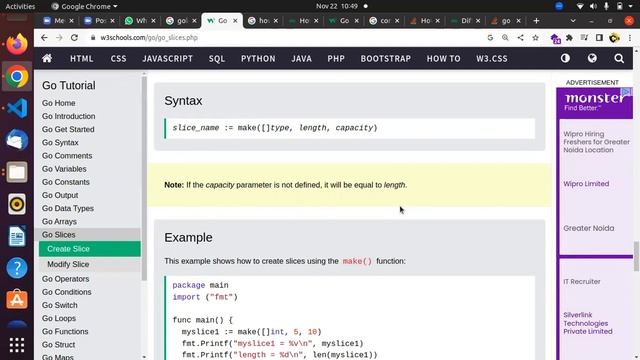Click the Wipro Limited ad link
The image size is (640, 360).
pos(586,184)
